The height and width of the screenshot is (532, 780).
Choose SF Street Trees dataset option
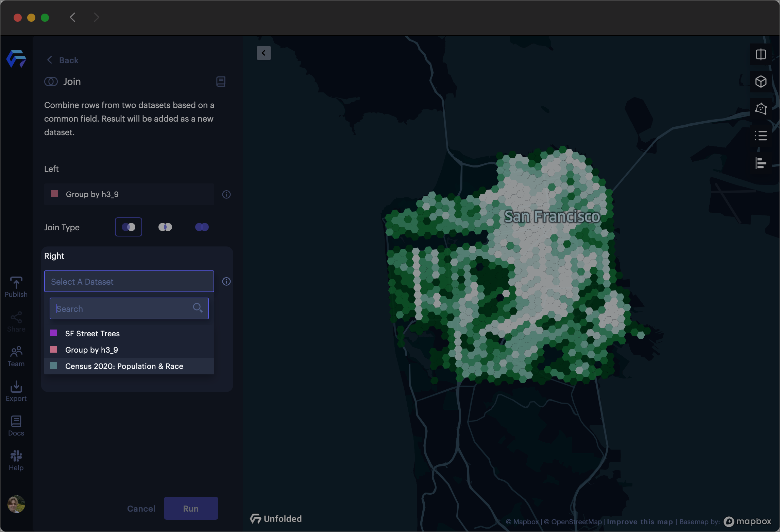click(92, 334)
